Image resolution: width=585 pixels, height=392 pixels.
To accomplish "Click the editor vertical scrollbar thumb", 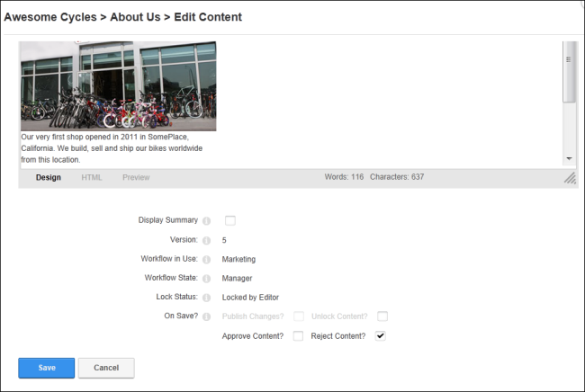I will [x=569, y=72].
